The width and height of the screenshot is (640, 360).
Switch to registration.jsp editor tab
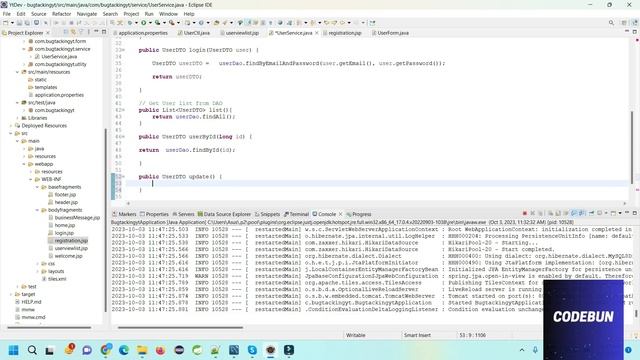point(342,33)
